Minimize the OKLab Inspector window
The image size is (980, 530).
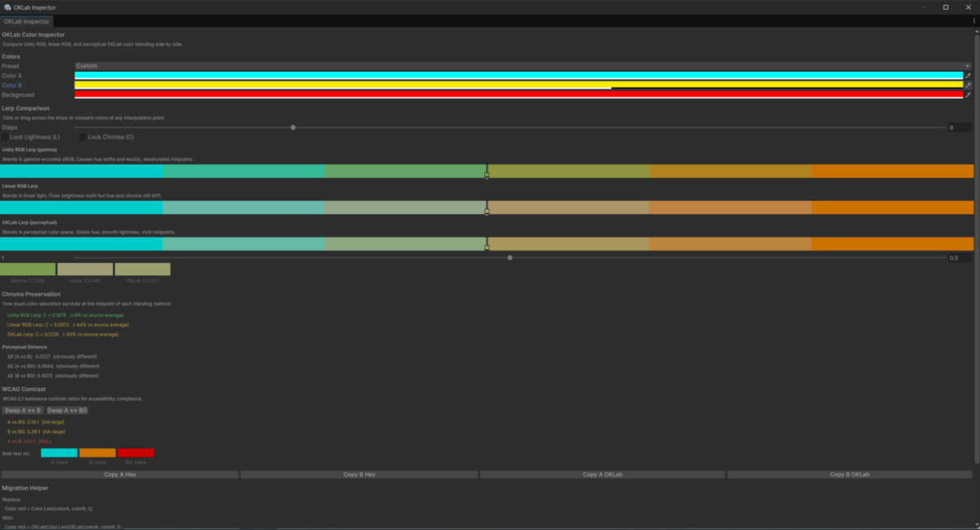tap(924, 7)
